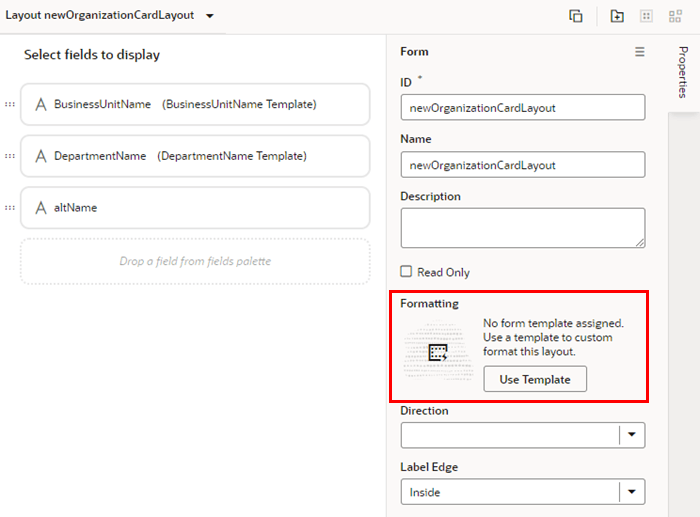
Task: Select the altName field card
Action: tap(195, 208)
